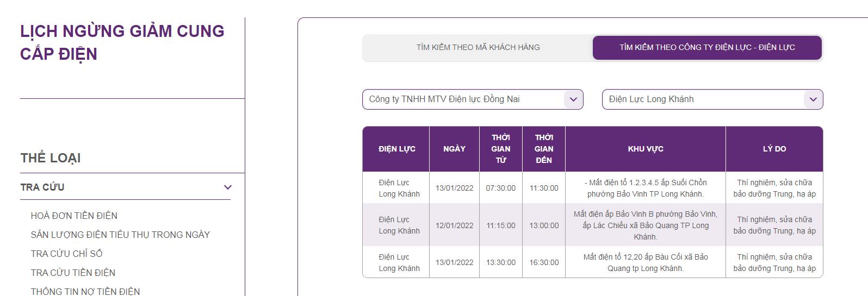Click the KHU VỰC column header

pyautogui.click(x=646, y=149)
